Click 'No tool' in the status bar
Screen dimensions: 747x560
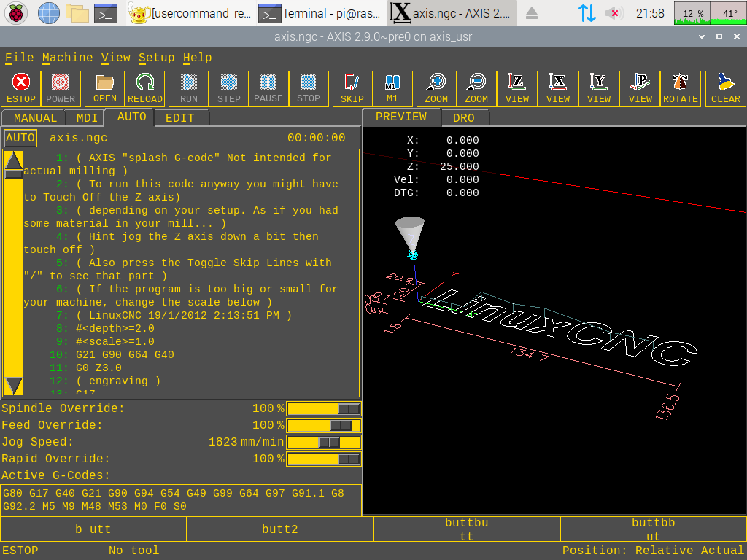point(134,551)
